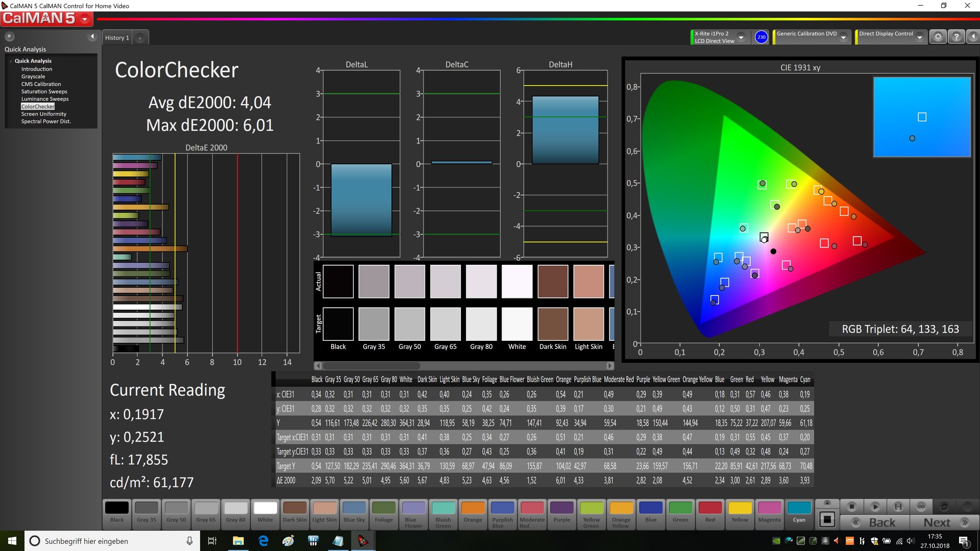Toggle the right panel collapse arrow
This screenshot has width=980, height=551.
click(973, 37)
